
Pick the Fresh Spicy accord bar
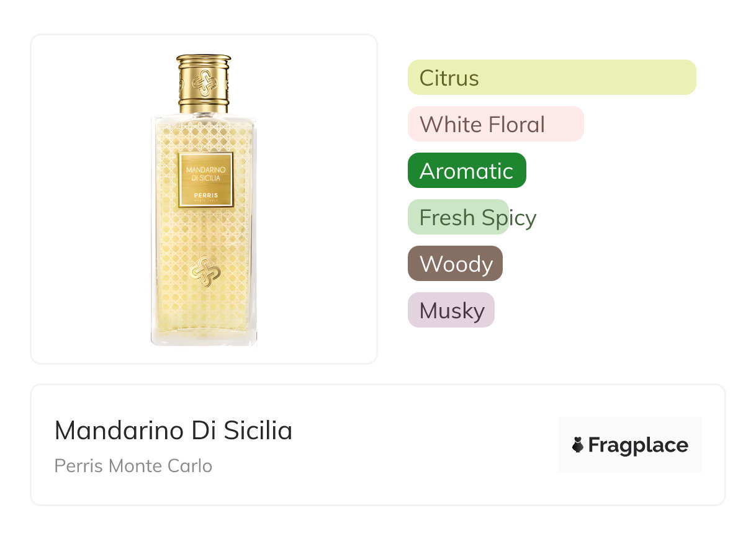(x=458, y=217)
